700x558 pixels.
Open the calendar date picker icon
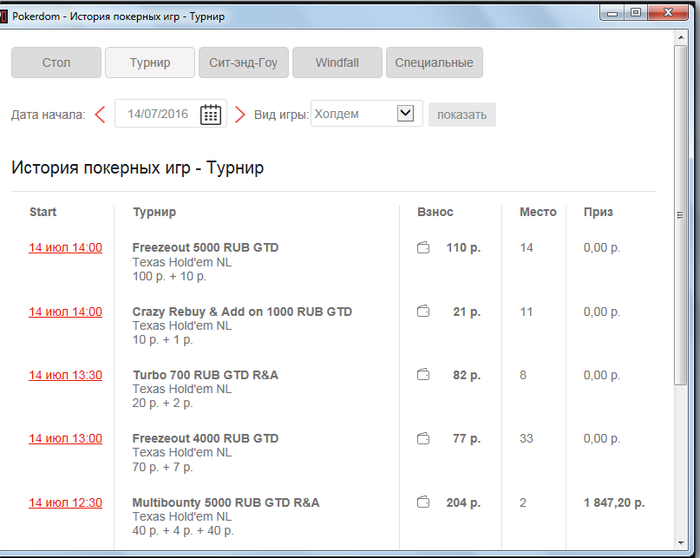(x=210, y=114)
